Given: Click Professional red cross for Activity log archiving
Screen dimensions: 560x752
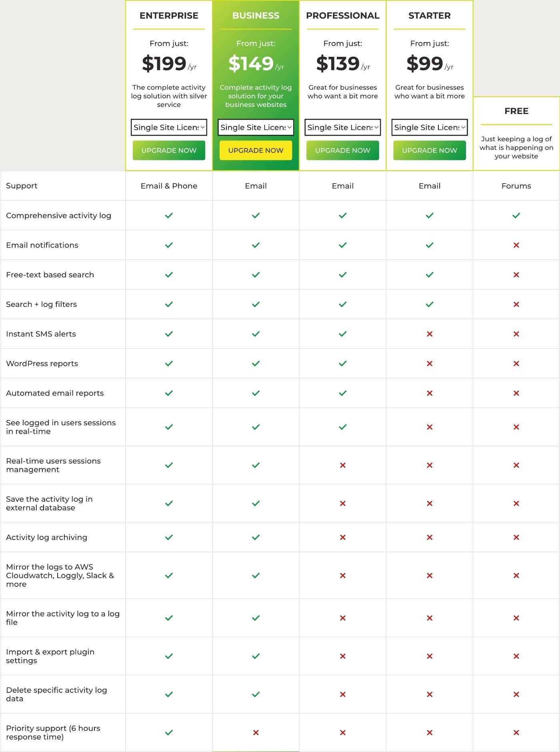Looking at the screenshot, I should (x=343, y=537).
